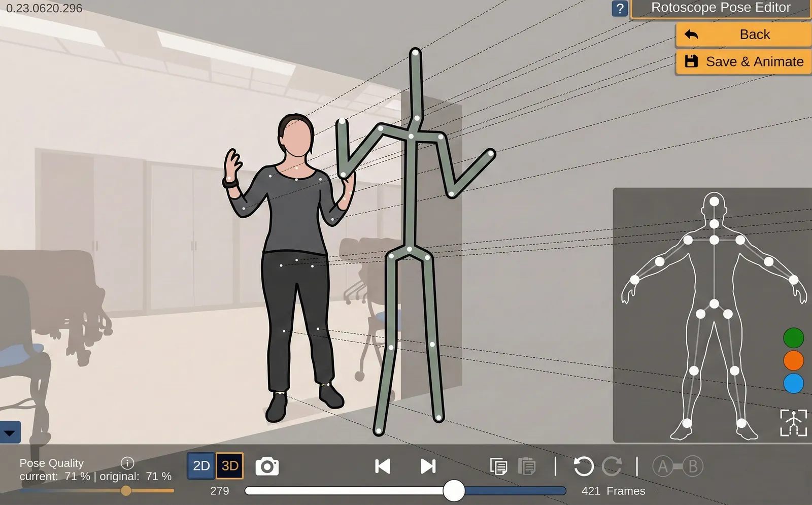812x505 pixels.
Task: Redo the pose edit
Action: tap(612, 466)
